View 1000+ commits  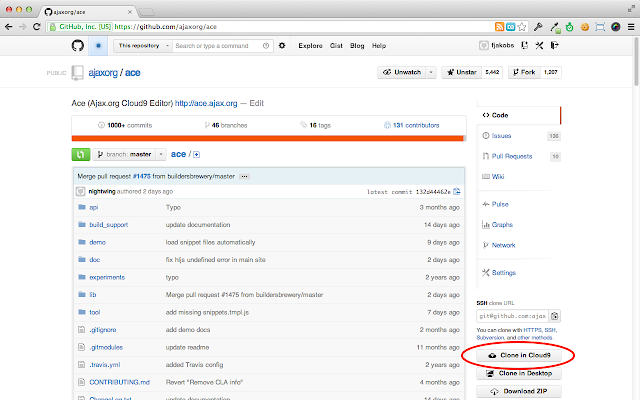point(125,125)
